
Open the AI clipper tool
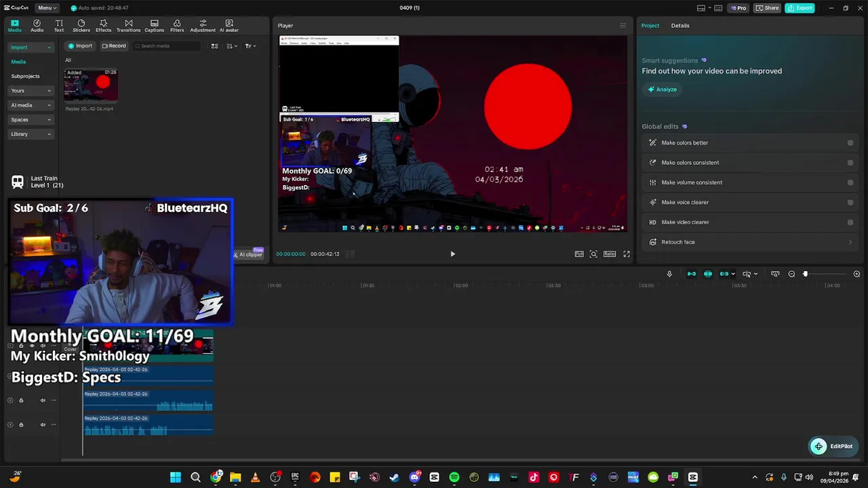coord(248,254)
